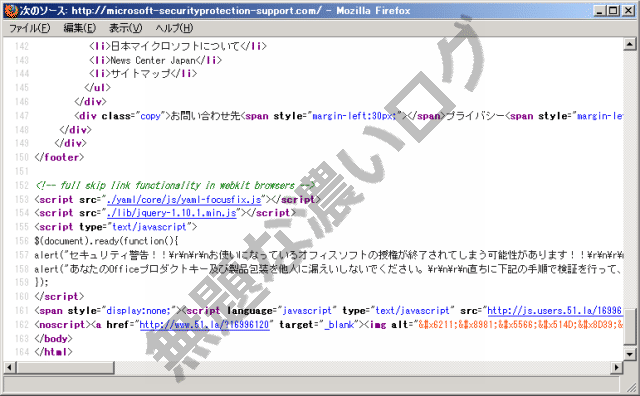Click the text/javascript type value on line 155
640x396 pixels.
(149, 227)
